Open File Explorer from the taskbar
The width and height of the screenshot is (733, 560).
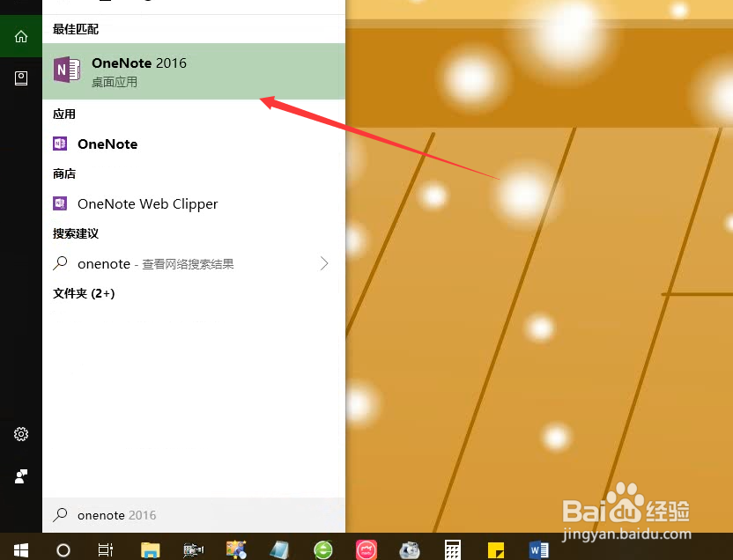click(150, 550)
